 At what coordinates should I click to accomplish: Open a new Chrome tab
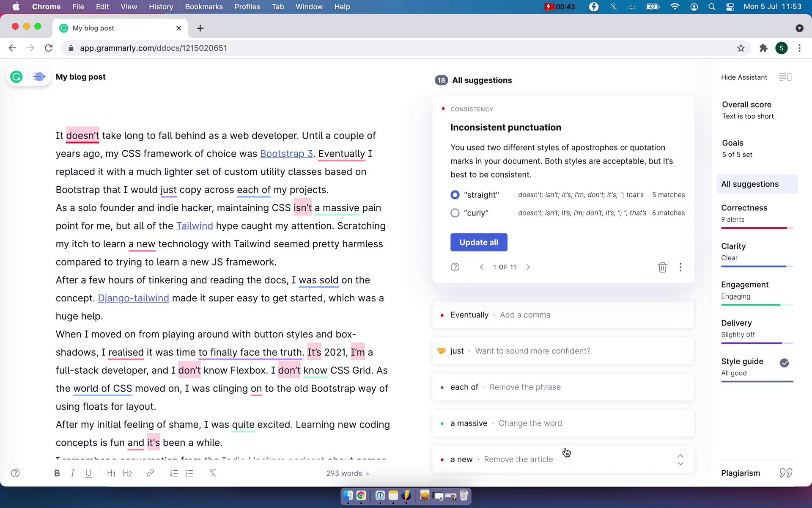tap(200, 28)
